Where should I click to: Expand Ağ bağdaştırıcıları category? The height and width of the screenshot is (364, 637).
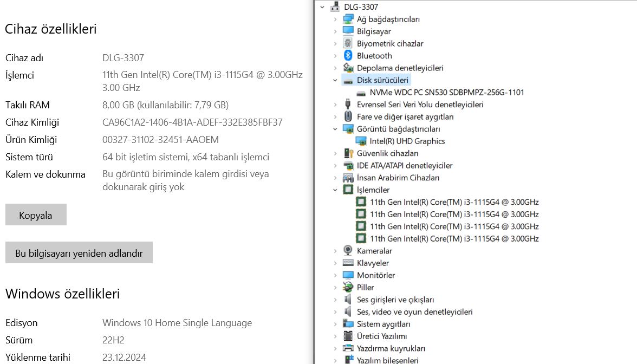point(335,19)
